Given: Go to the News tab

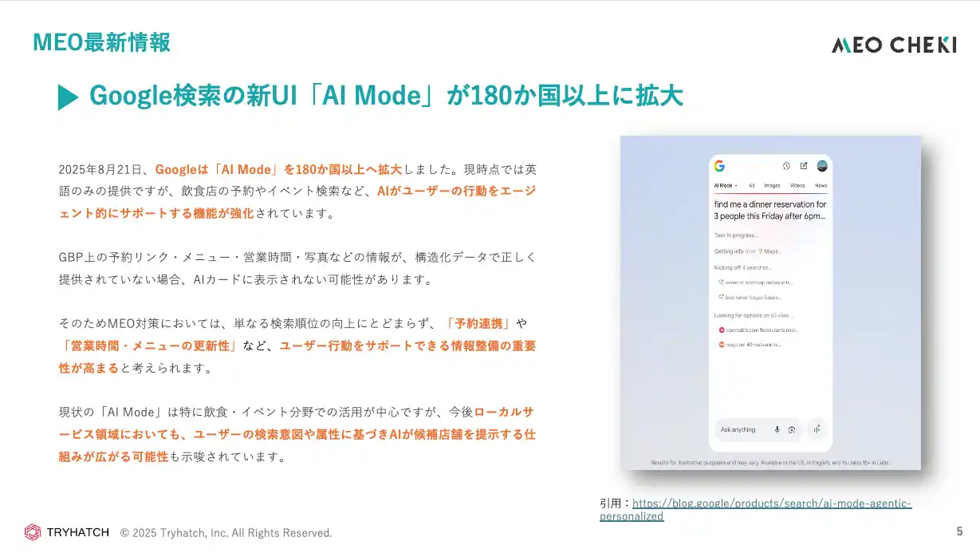Looking at the screenshot, I should pyautogui.click(x=821, y=185).
